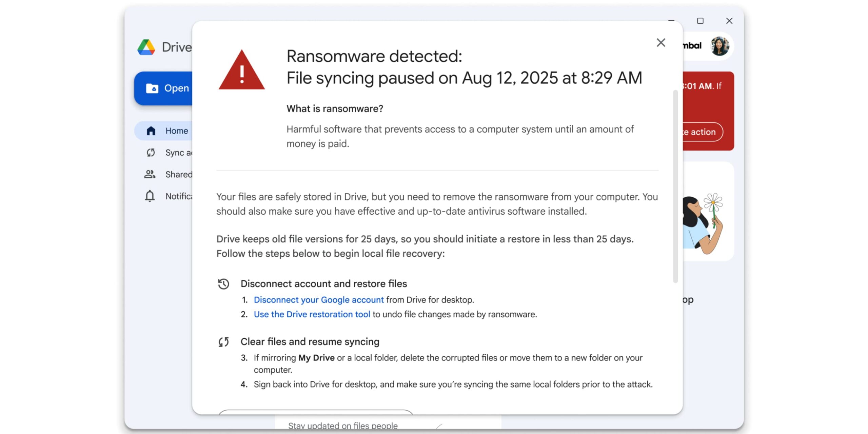Select the Shared people icon in sidebar
Viewport: 868px width, 434px height.
150,174
